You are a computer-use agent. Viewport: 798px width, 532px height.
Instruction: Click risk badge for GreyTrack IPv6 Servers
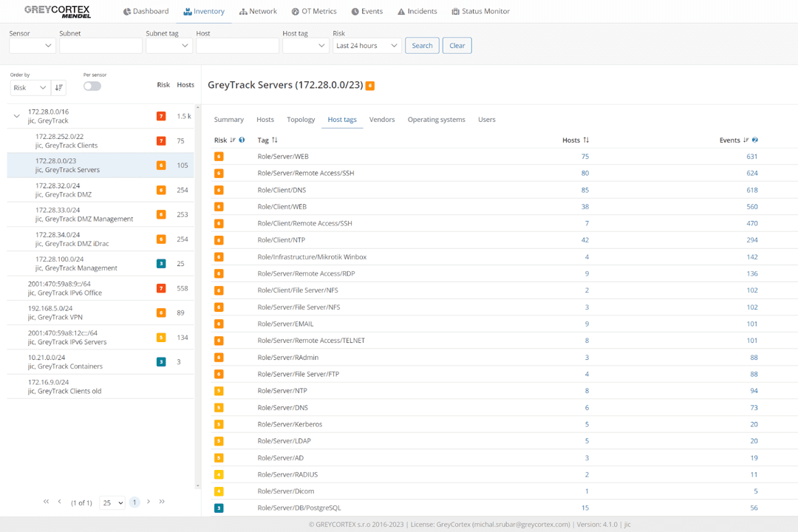click(161, 338)
